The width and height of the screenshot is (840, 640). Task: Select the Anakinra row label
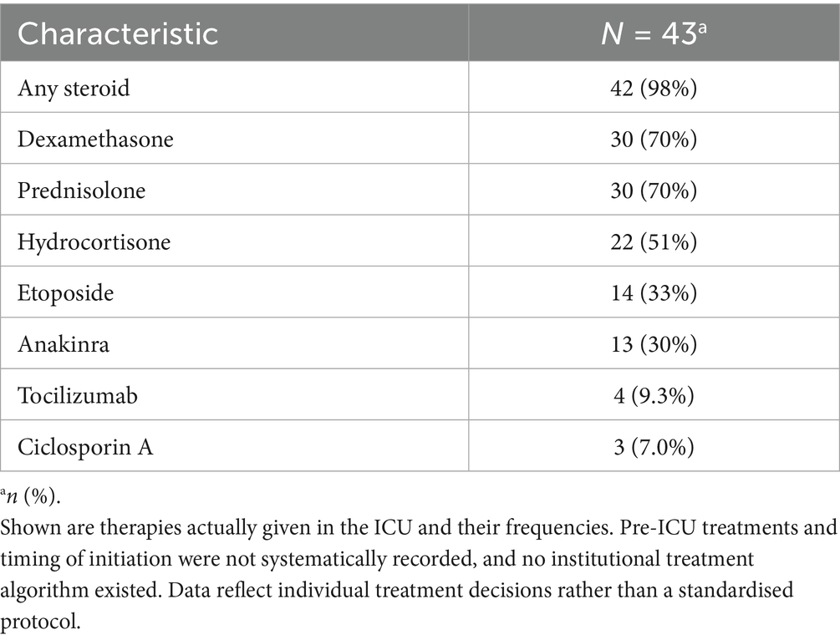(x=64, y=343)
